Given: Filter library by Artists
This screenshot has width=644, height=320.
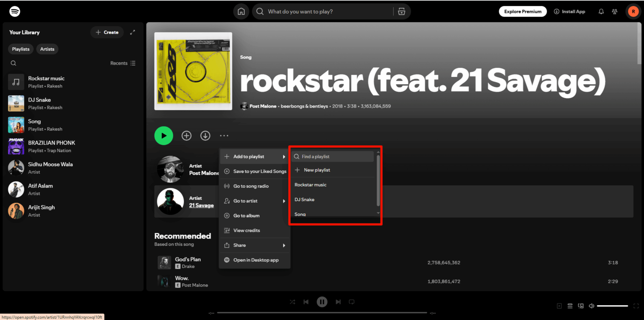Looking at the screenshot, I should point(47,49).
